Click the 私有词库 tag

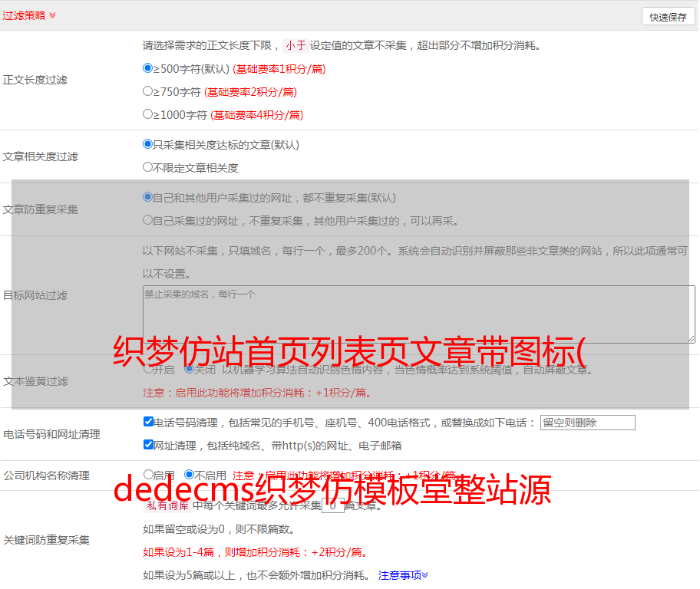(x=168, y=505)
